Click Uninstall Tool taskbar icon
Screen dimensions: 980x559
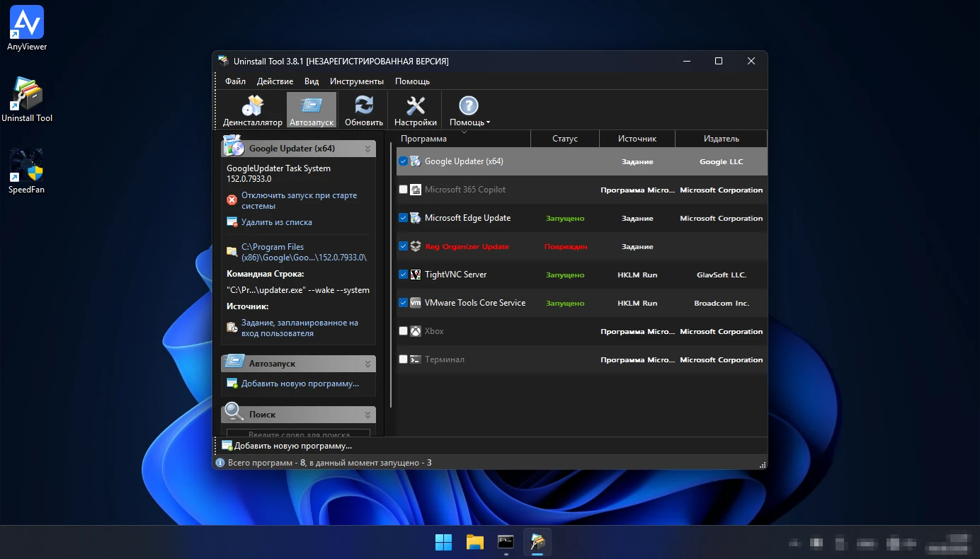537,543
